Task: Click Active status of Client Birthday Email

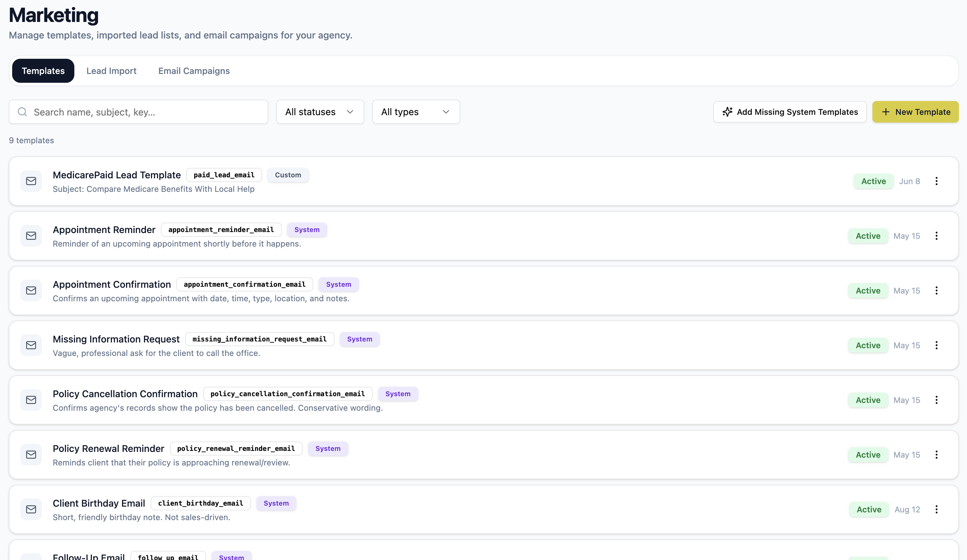Action: coord(869,509)
